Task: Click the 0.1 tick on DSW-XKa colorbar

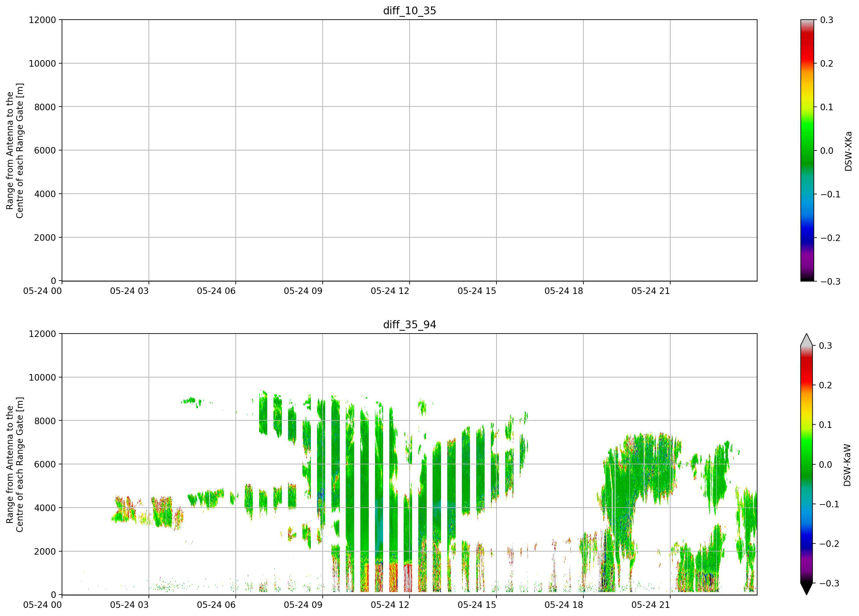Action: point(827,107)
